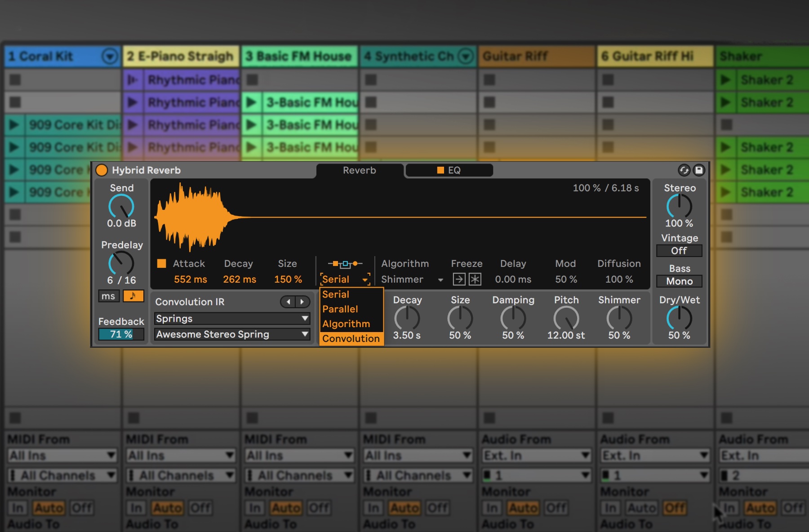
Task: Launch first 3-Basic FM Hou clip
Action: pos(251,102)
